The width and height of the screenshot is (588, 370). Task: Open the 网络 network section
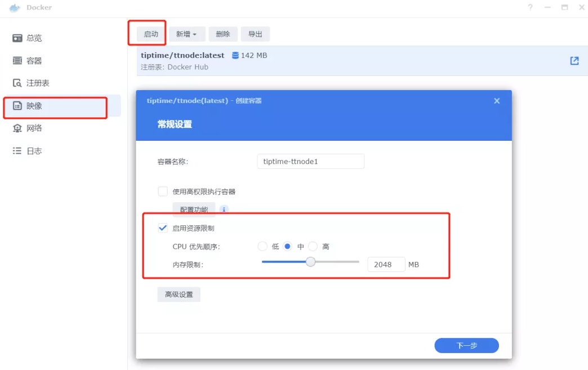coord(34,128)
